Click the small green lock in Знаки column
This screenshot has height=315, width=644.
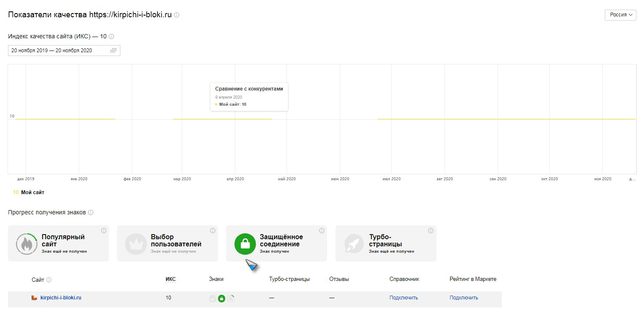click(221, 299)
